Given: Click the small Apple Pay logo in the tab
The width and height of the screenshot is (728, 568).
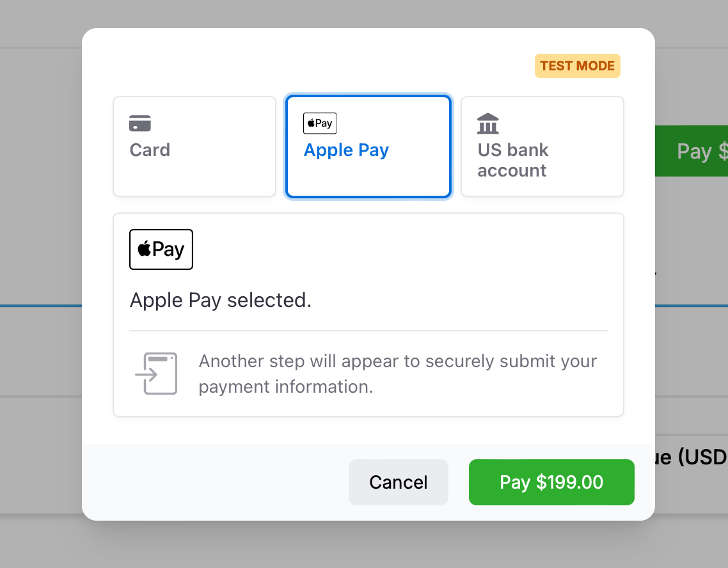Looking at the screenshot, I should (x=320, y=123).
